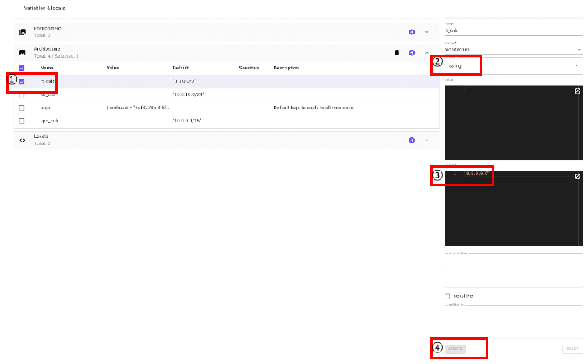
Task: Click the Sensitive column header
Action: click(x=249, y=68)
